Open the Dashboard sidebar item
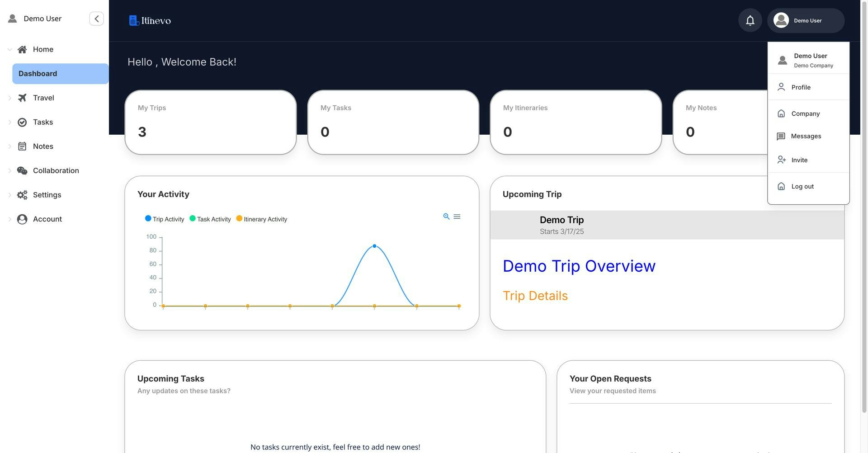This screenshot has width=868, height=453. (x=61, y=74)
